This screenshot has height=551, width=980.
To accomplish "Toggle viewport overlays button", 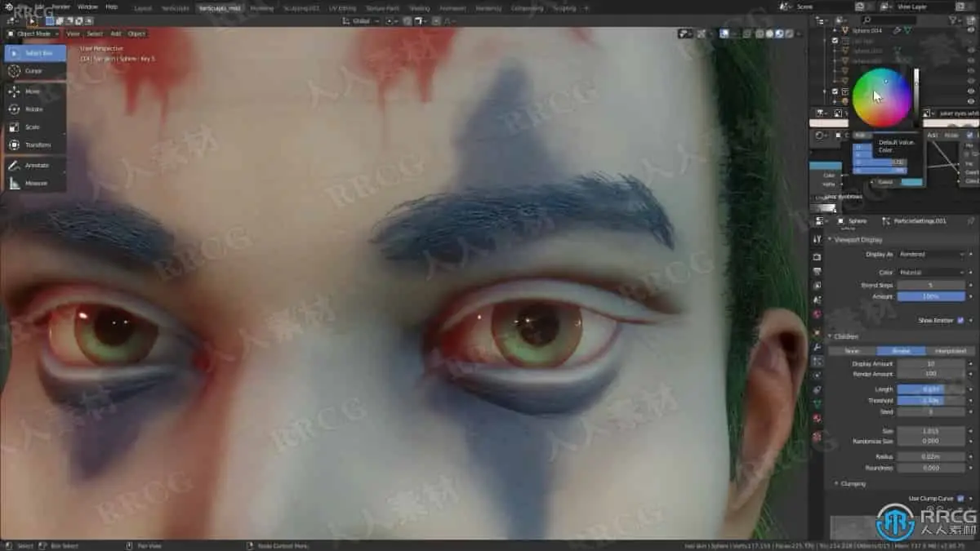I will 724,33.
